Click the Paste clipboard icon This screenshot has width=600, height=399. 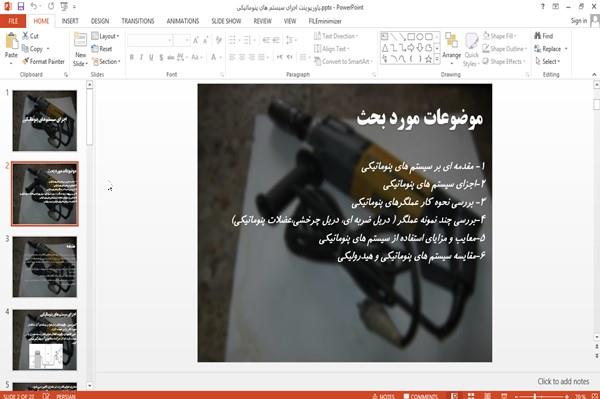point(11,41)
